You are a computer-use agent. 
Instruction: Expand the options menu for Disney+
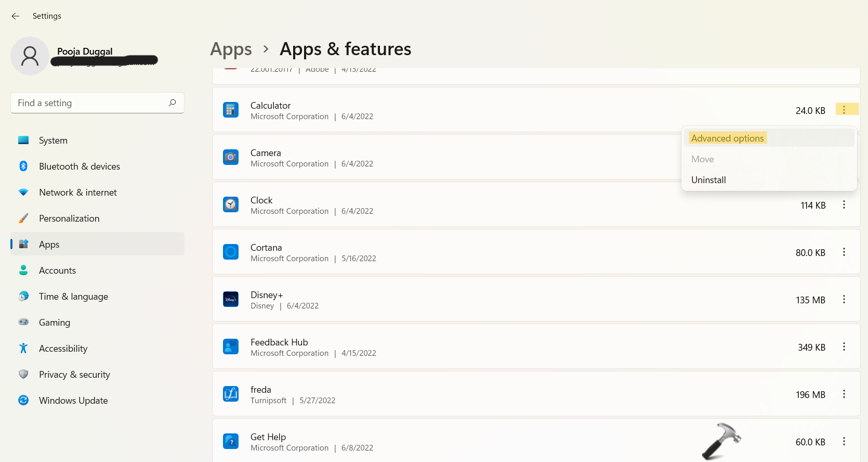pyautogui.click(x=844, y=300)
